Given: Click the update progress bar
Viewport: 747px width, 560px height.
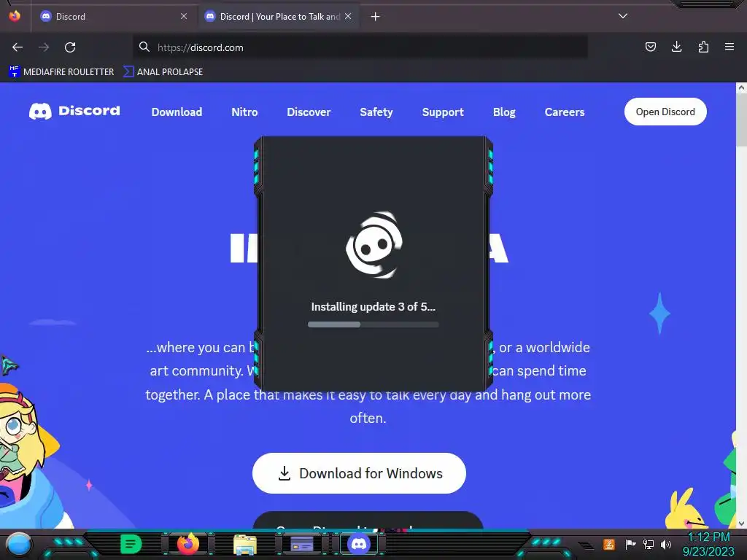Looking at the screenshot, I should tap(373, 324).
